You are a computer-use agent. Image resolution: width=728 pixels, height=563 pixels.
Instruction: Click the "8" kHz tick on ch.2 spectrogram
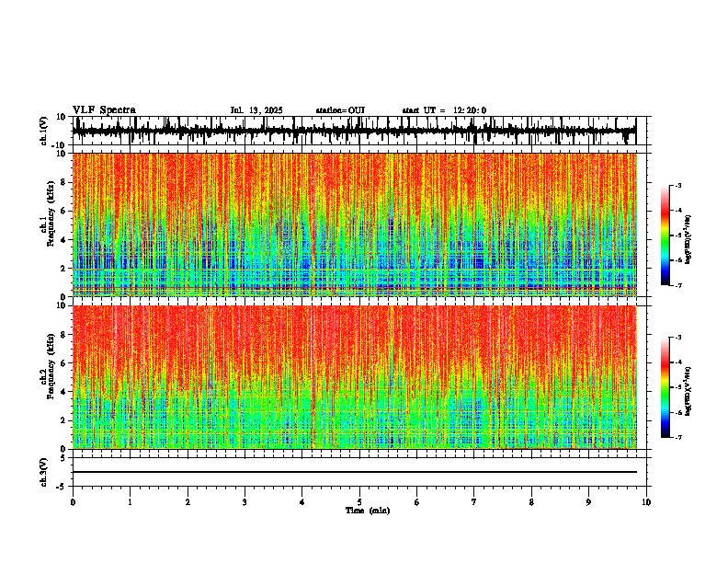pos(64,335)
